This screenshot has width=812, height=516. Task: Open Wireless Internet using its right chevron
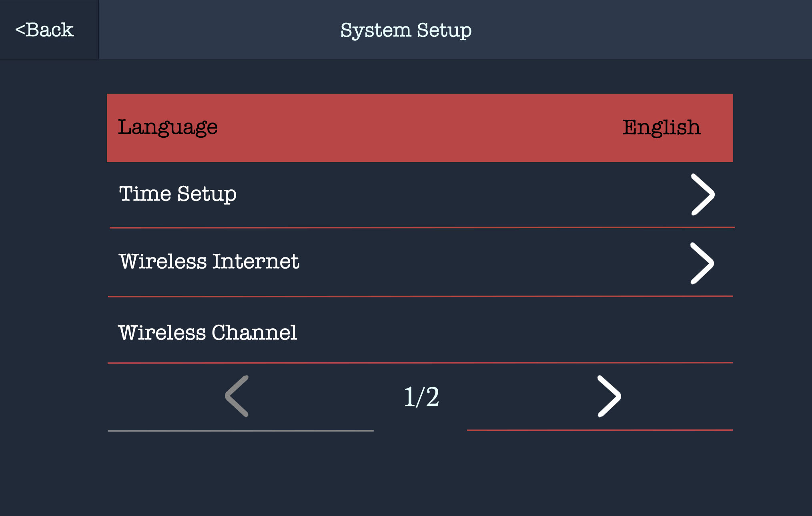(702, 263)
